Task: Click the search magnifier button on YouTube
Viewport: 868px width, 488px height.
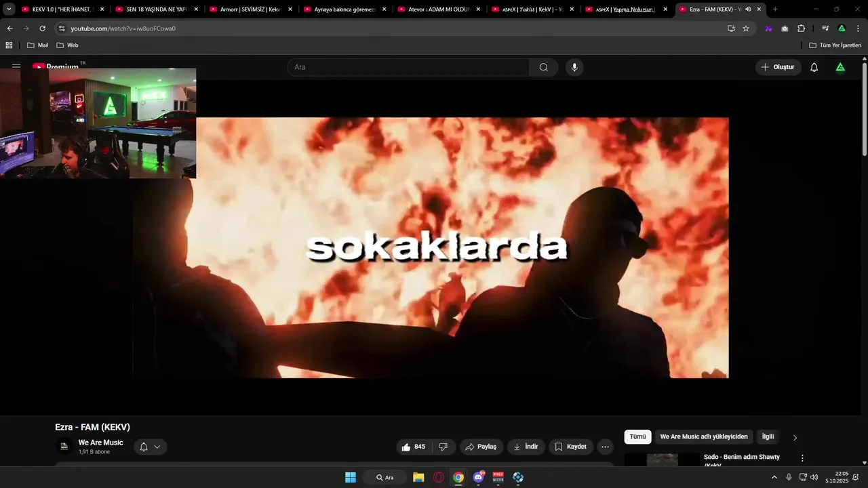Action: click(543, 67)
